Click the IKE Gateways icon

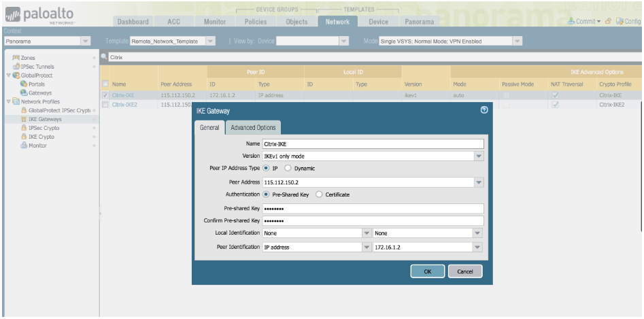(24, 119)
